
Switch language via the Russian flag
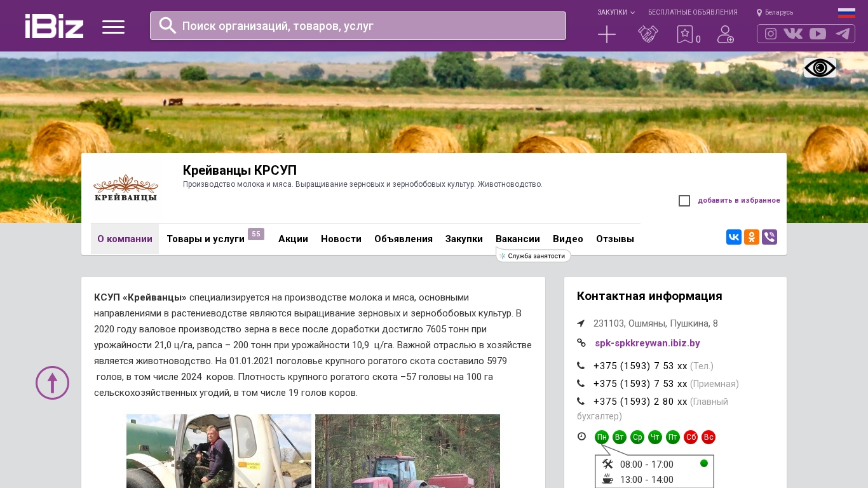coord(846,13)
